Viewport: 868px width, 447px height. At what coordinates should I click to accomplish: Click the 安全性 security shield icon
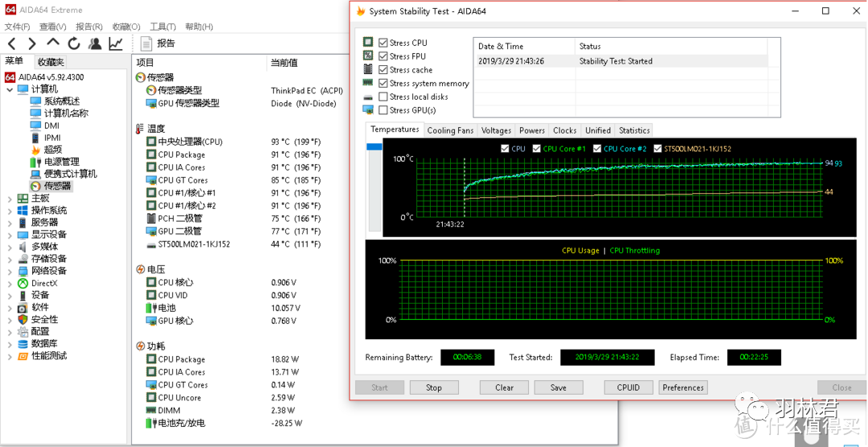23,320
